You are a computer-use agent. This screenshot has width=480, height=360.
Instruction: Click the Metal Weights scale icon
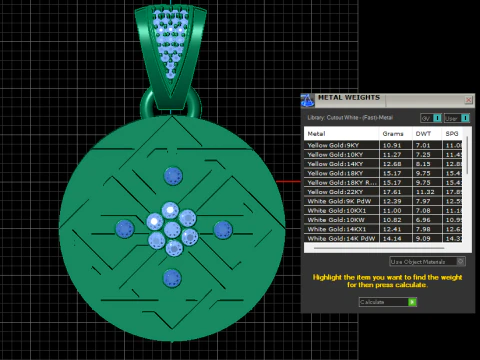[307, 100]
